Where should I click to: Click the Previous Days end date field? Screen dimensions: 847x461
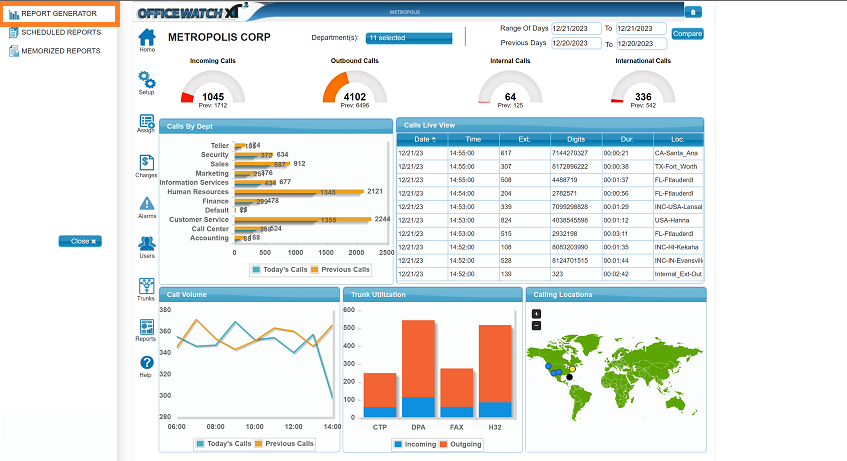click(x=641, y=43)
